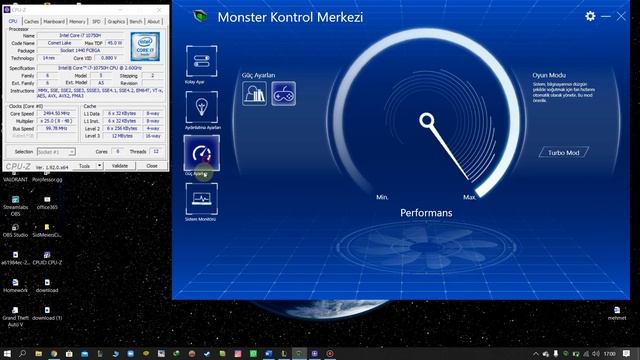Open volume control in the system tray

tap(596, 354)
